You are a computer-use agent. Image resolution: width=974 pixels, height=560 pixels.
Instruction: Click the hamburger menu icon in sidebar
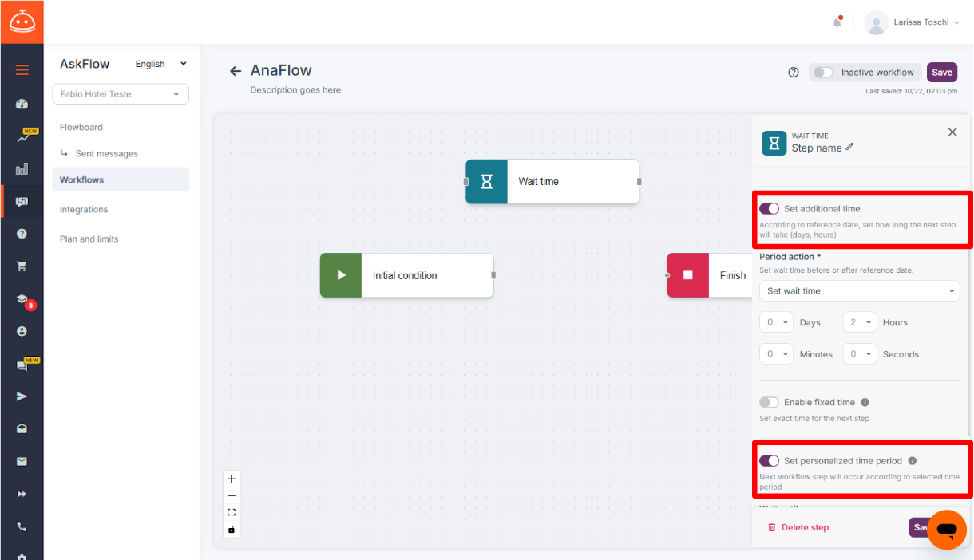pyautogui.click(x=22, y=70)
